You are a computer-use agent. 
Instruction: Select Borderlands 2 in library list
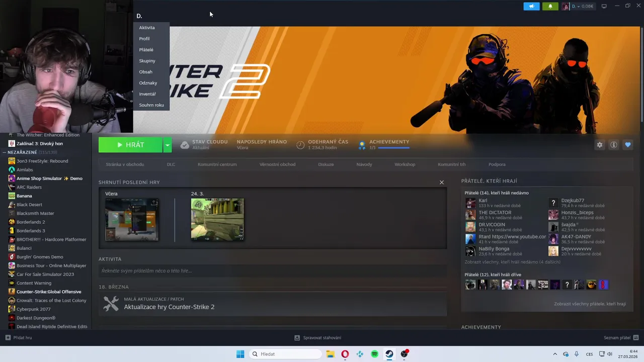(x=31, y=222)
